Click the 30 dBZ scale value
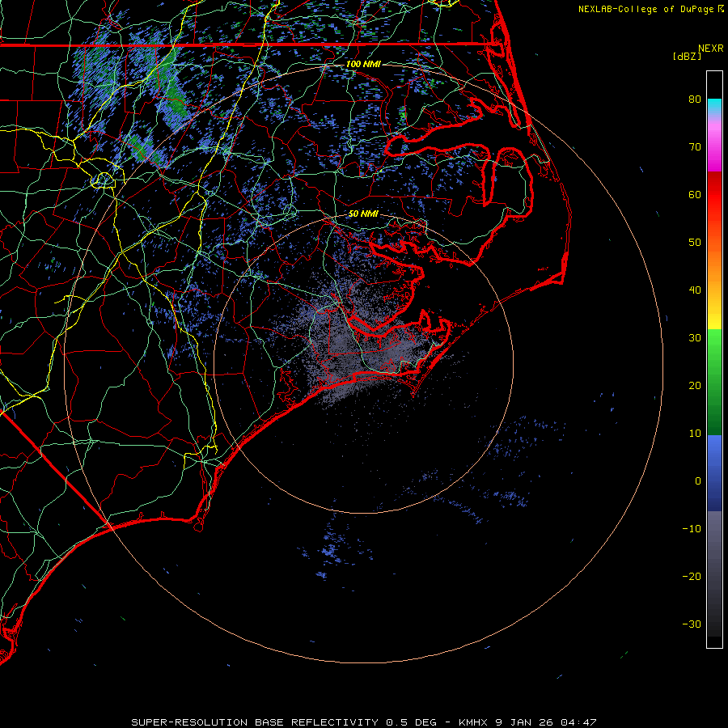The image size is (728, 728). [x=695, y=338]
